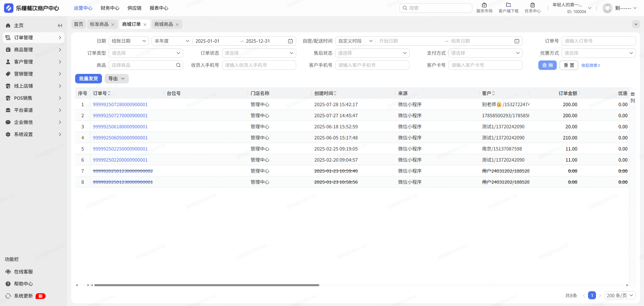Click the 乐檬餐饮商户中心 logo icon

click(9, 8)
